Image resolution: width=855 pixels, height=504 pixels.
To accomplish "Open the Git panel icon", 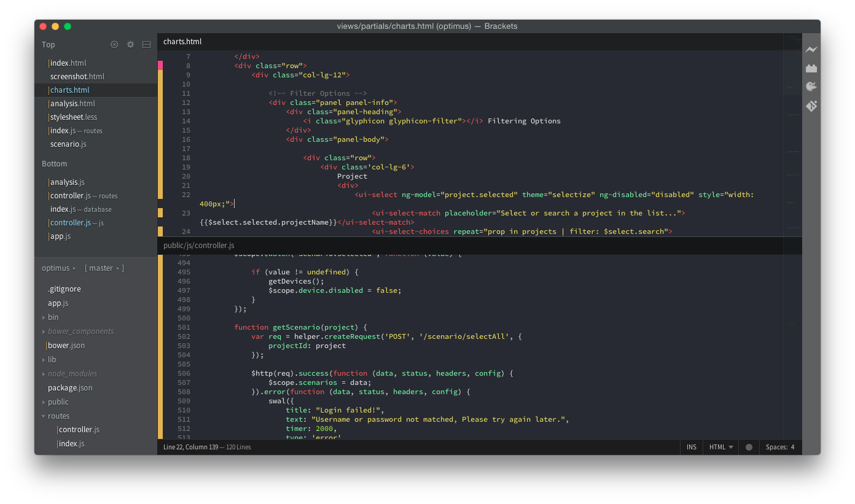I will pos(811,106).
